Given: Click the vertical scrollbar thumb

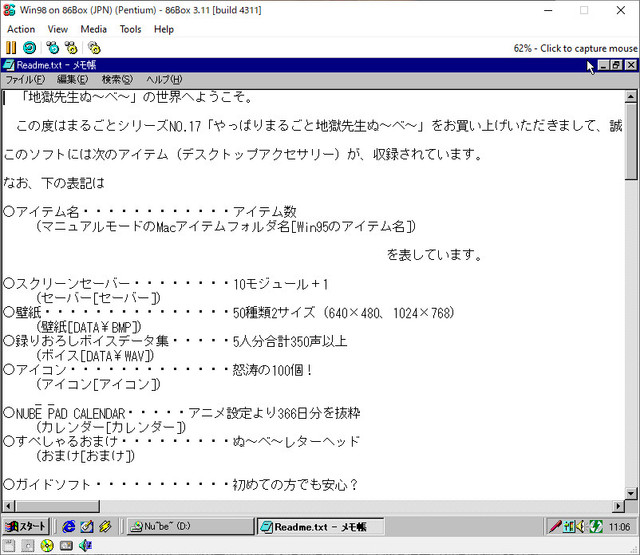Looking at the screenshot, I should tap(631, 141).
